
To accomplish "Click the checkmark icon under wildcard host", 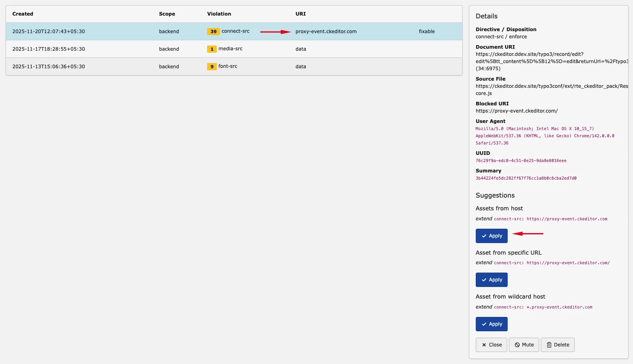I will 484,324.
